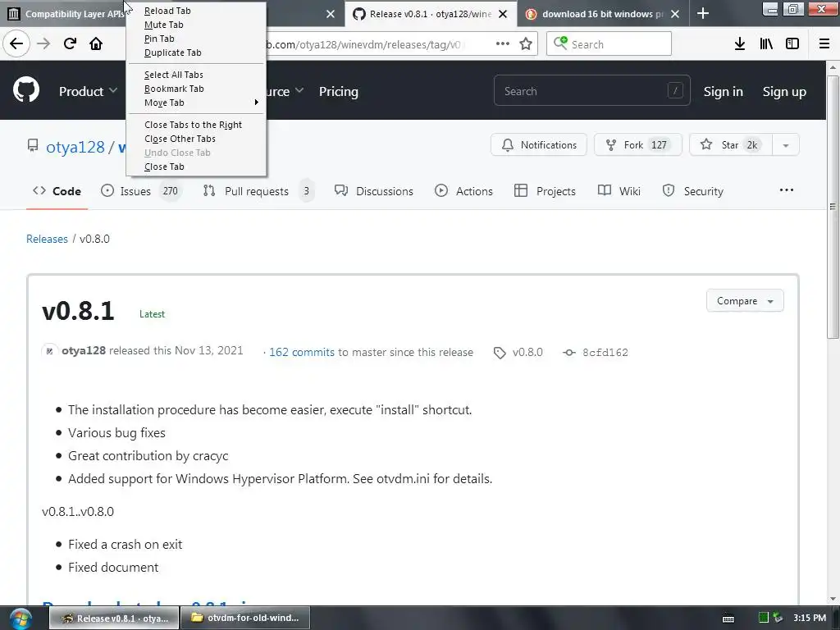Fork the repository with Fork button
Screen dimensions: 840x630
[x=638, y=144]
